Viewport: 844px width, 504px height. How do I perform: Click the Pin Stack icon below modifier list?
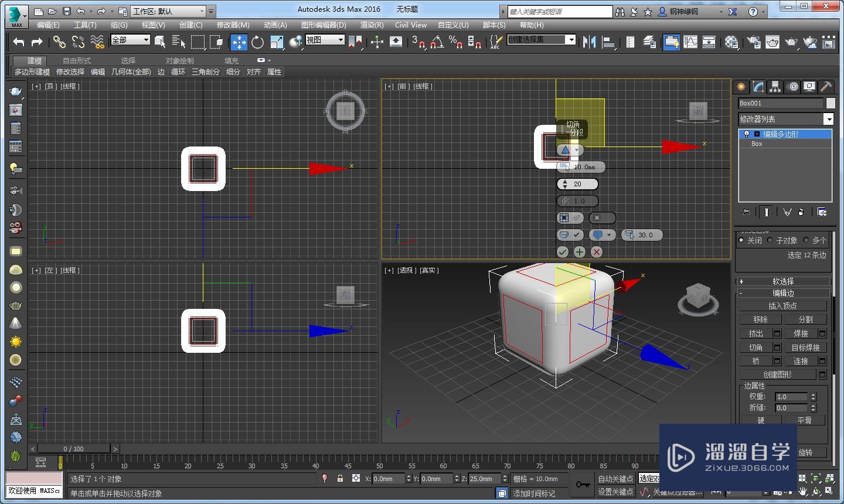click(744, 212)
